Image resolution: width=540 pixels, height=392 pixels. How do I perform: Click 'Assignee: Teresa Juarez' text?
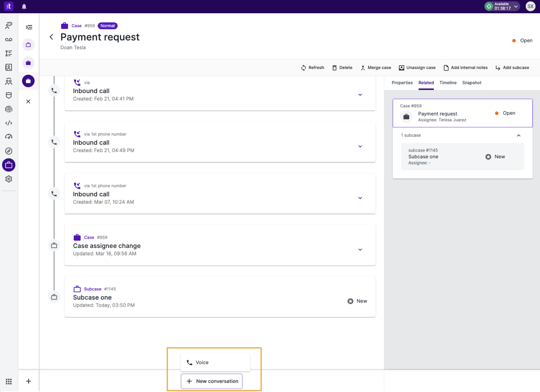click(x=442, y=120)
